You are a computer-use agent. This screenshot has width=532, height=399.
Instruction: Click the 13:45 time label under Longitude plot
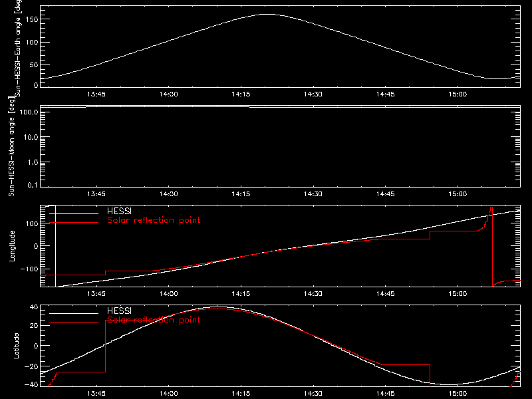tap(96, 294)
